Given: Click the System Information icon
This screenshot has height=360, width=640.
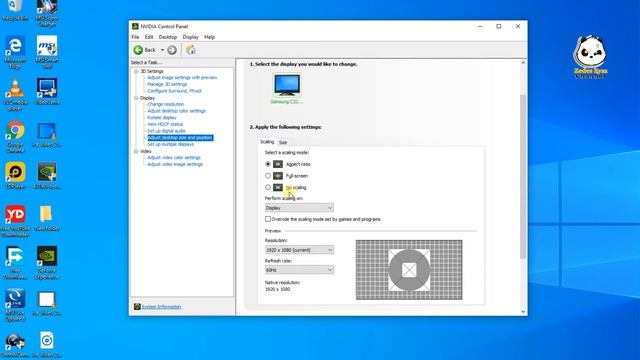Looking at the screenshot, I should [x=137, y=307].
